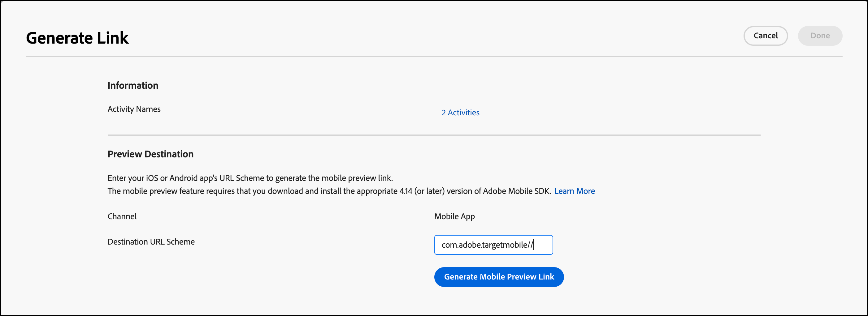
Task: Click the Channel label
Action: pos(122,216)
